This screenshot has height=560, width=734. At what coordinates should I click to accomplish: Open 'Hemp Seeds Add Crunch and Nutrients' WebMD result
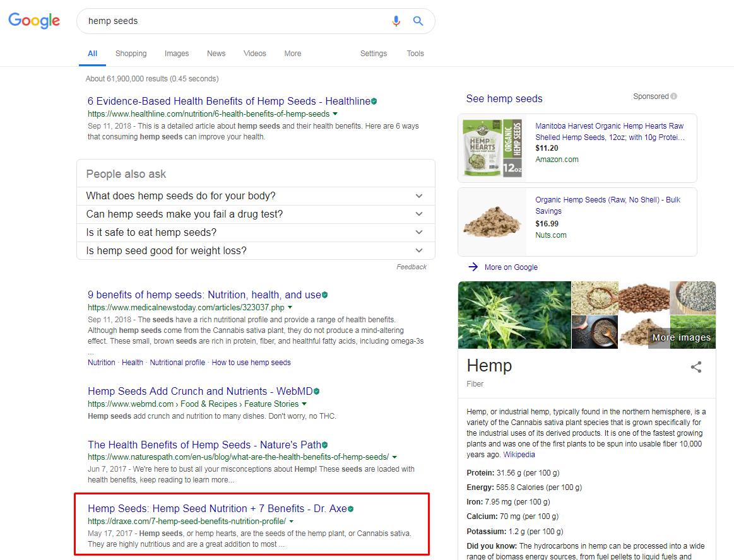pos(200,391)
